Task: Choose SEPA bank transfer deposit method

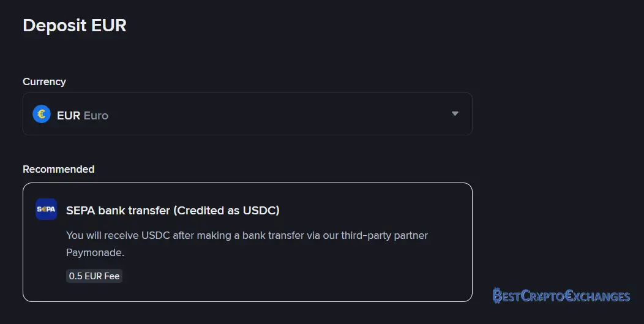Action: click(247, 242)
